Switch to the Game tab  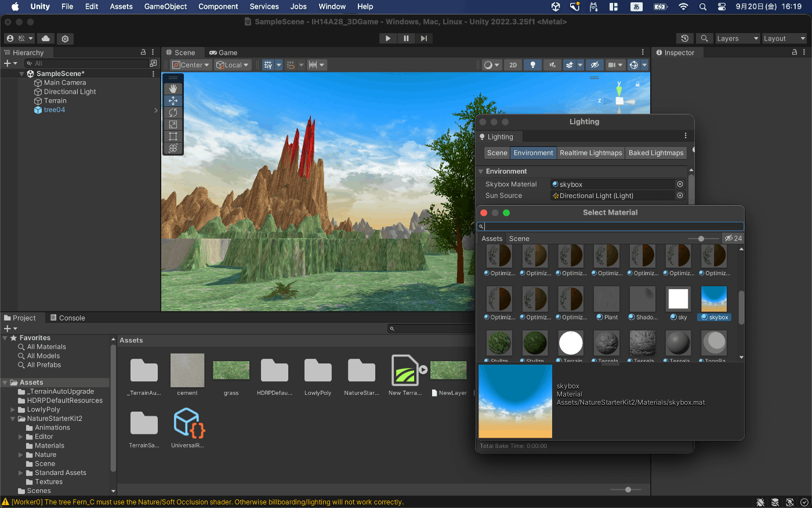click(223, 52)
